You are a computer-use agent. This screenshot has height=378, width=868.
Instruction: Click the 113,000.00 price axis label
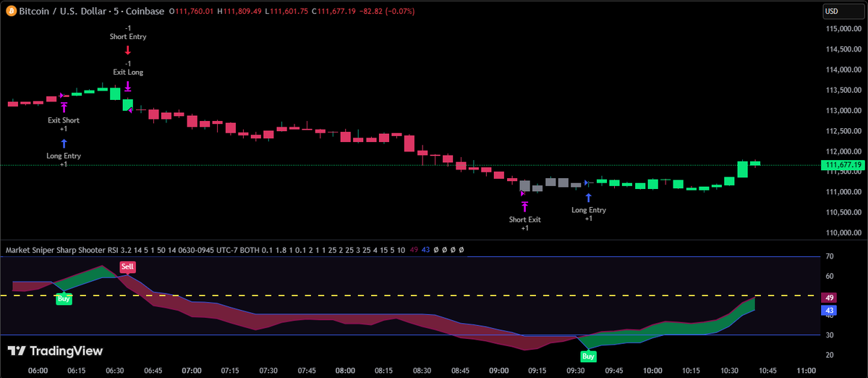[x=843, y=111]
